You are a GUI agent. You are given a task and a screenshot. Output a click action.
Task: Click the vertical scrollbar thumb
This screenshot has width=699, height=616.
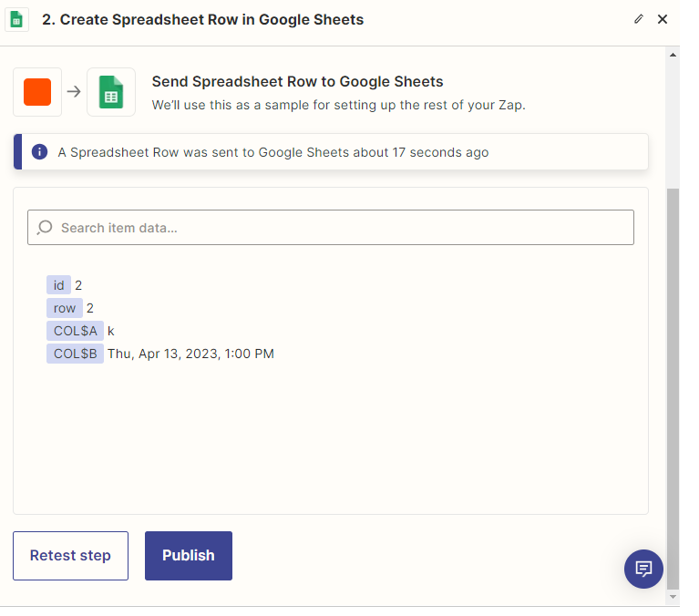(x=673, y=383)
